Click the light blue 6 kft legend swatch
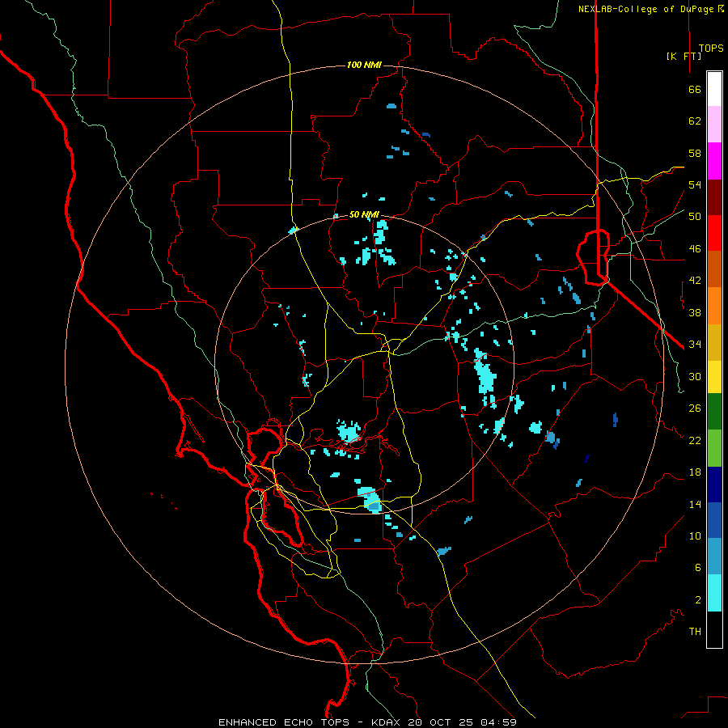 714,556
